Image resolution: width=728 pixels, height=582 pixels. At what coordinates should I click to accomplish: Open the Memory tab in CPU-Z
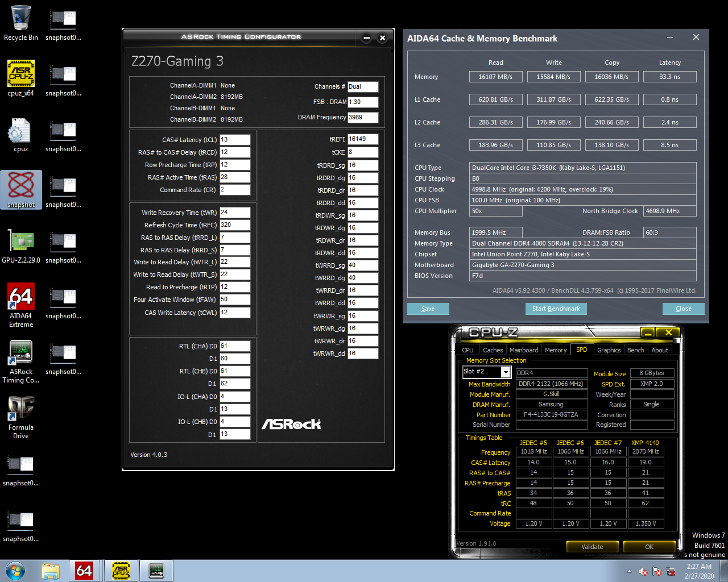556,350
